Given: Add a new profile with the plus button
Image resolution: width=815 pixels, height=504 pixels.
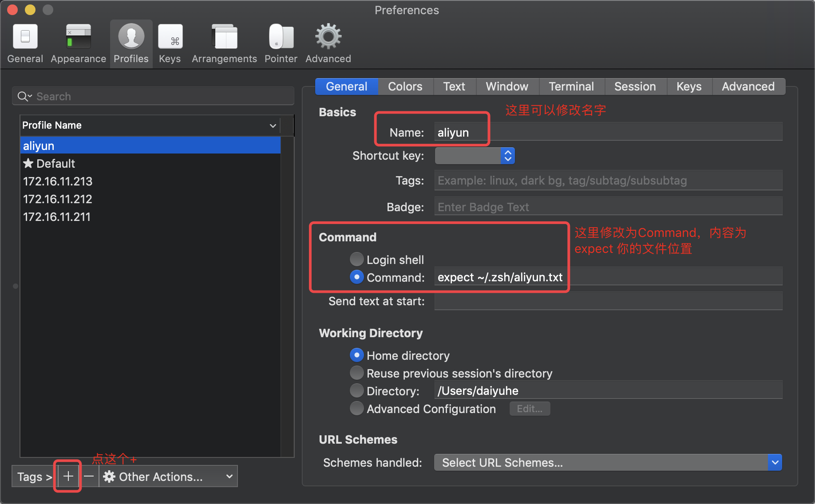Looking at the screenshot, I should pyautogui.click(x=67, y=476).
